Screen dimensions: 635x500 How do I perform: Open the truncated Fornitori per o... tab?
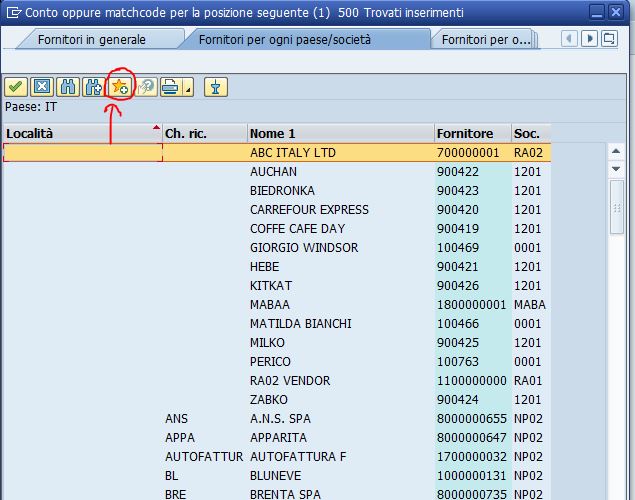tap(486, 40)
